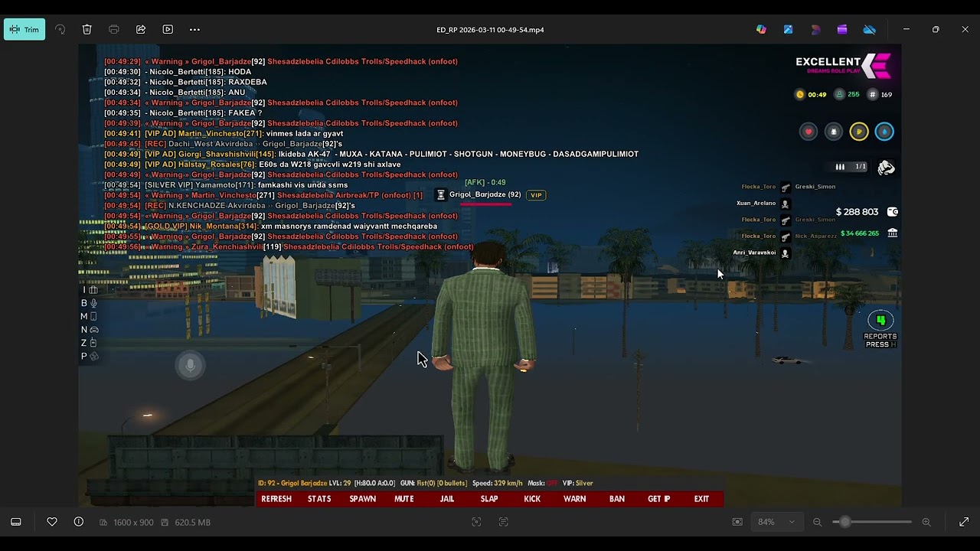The image size is (980, 551).
Task: Click the zoom slider handle
Action: point(845,522)
